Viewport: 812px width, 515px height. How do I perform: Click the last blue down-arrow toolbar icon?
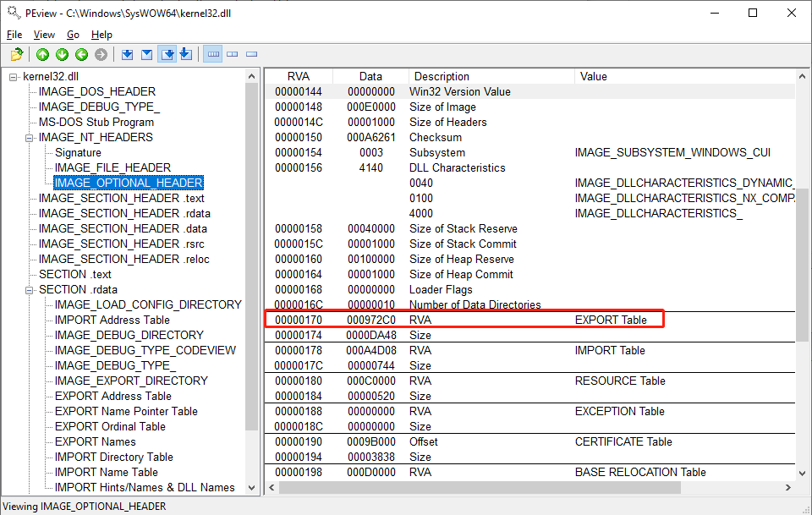pos(185,55)
